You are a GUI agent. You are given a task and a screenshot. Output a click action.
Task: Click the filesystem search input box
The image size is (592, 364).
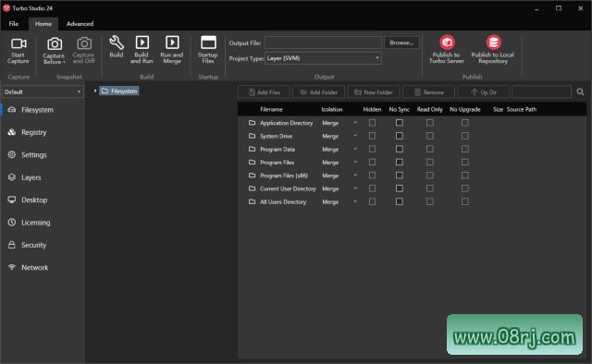point(541,92)
